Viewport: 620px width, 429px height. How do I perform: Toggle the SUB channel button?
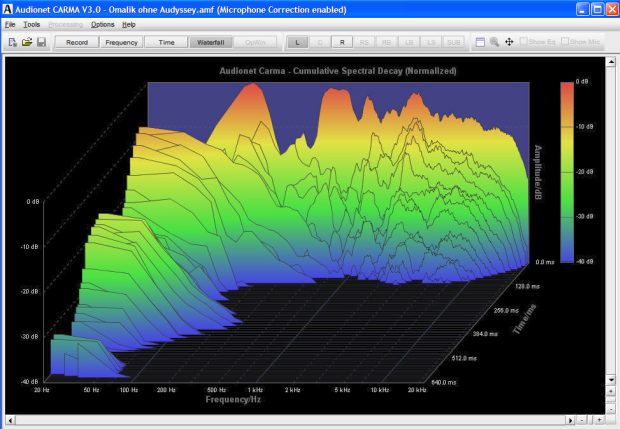(x=454, y=42)
